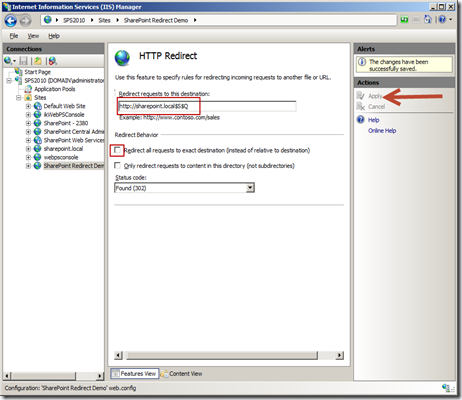Screen dimensions: 462x400
Task: Click the Up folder icon in Connections toolbar
Action: tap(38, 61)
